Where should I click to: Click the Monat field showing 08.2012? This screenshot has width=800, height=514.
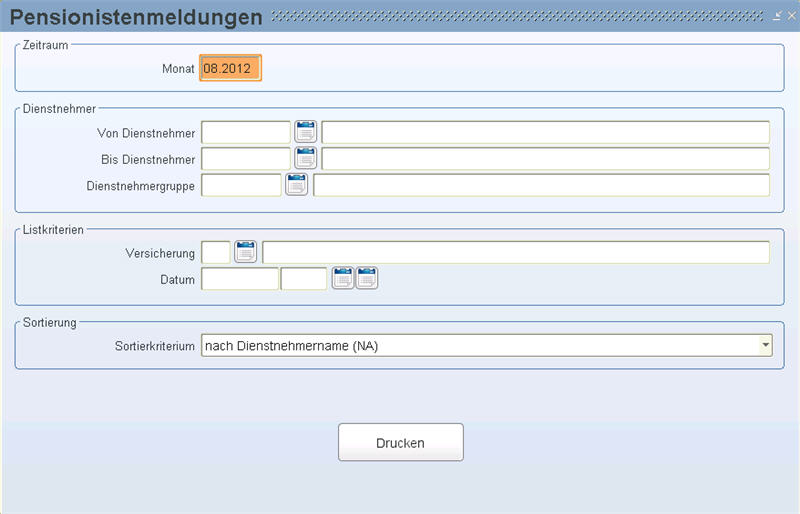click(230, 68)
